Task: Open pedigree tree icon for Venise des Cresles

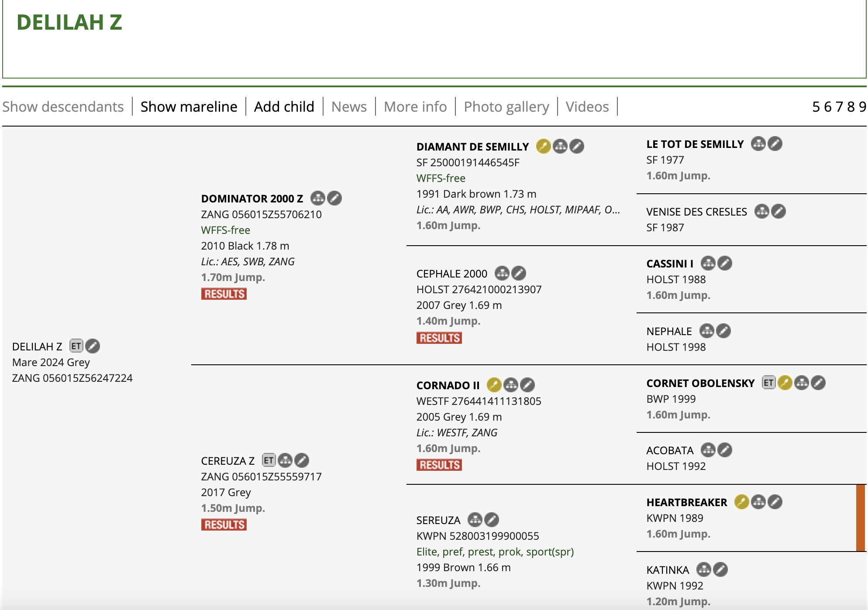Action: pyautogui.click(x=762, y=211)
